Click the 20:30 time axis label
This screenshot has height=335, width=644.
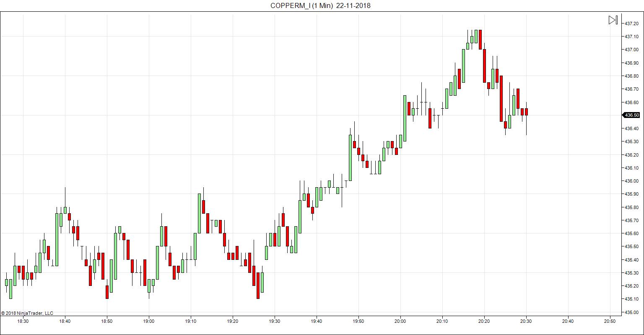[526, 321]
